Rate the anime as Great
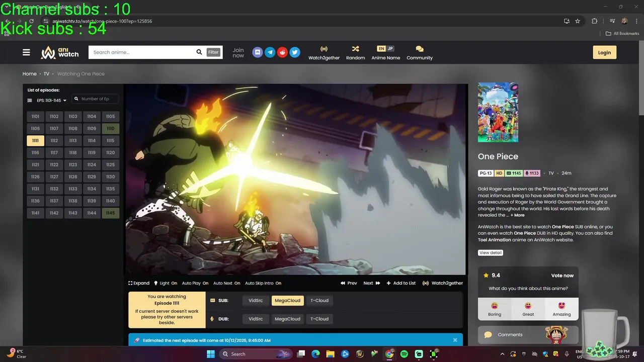The image size is (644, 362). [x=528, y=309]
